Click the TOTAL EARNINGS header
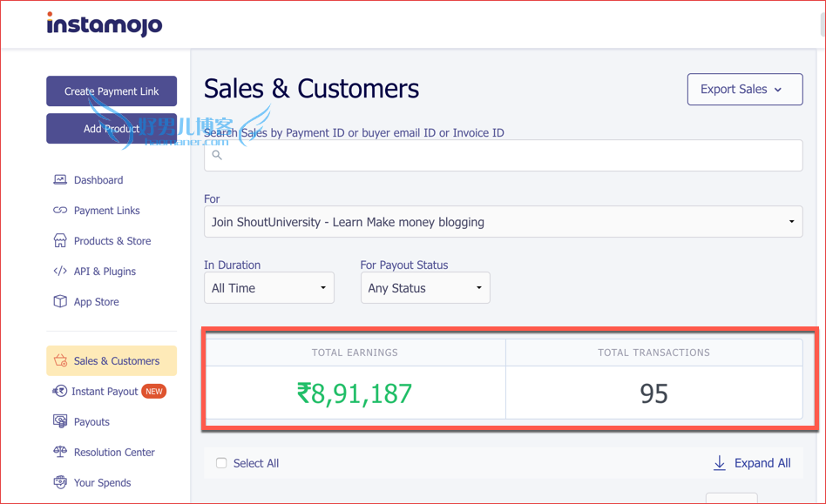The height and width of the screenshot is (504, 826). pos(355,353)
